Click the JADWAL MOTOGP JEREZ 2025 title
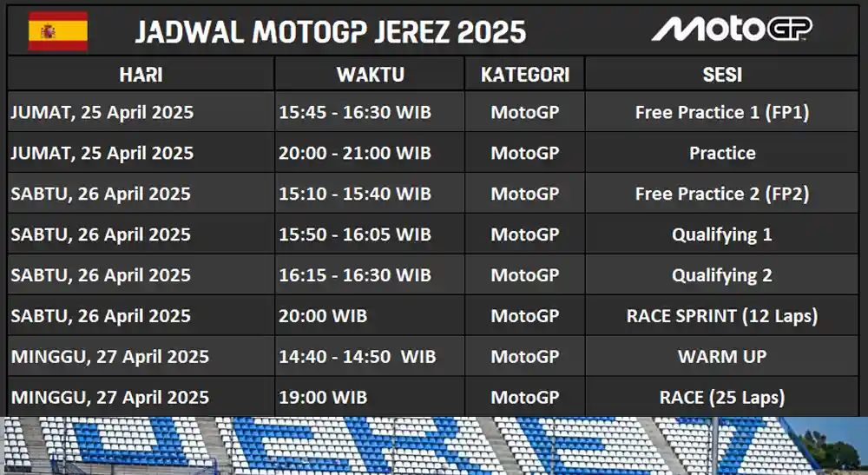 click(331, 32)
